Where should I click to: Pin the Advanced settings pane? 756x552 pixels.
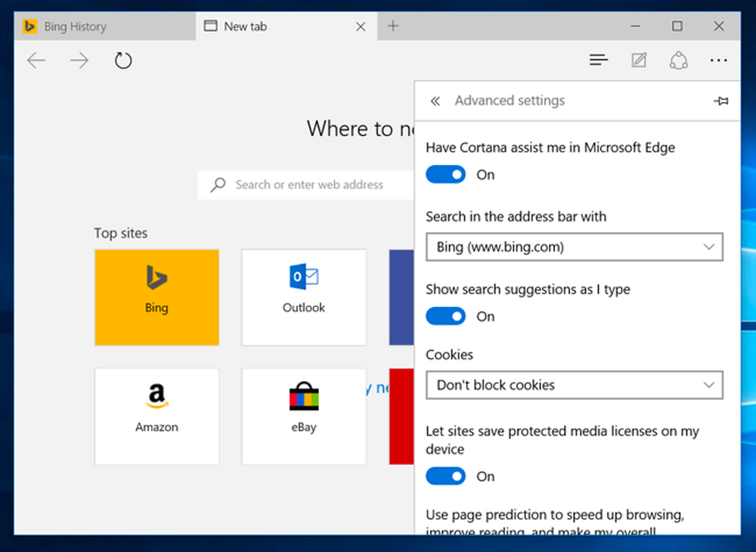pyautogui.click(x=720, y=101)
